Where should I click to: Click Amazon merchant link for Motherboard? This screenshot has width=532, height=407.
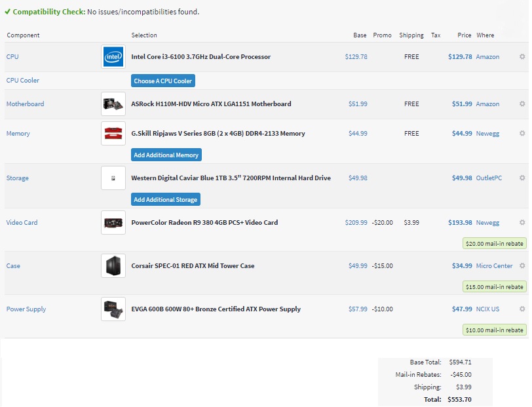click(x=487, y=104)
